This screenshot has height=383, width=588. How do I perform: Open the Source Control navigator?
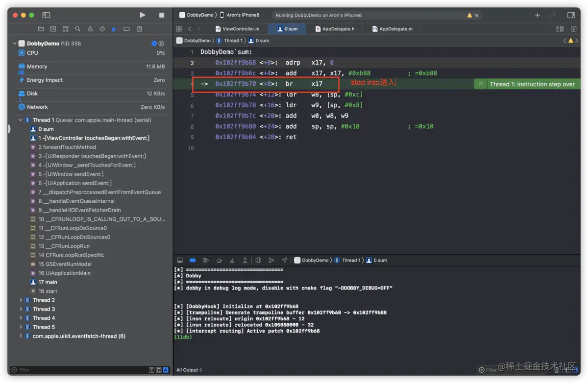point(53,29)
